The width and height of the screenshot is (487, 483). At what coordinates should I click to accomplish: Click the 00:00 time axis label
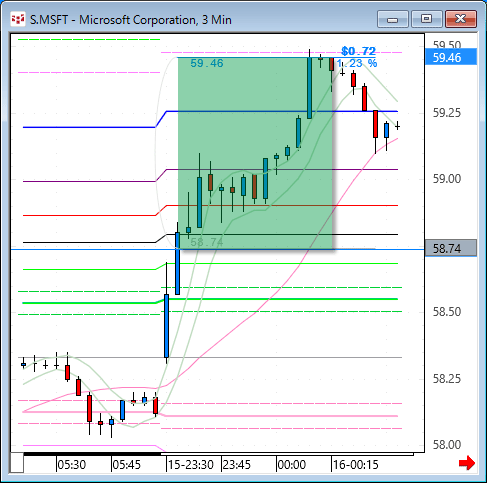[291, 465]
